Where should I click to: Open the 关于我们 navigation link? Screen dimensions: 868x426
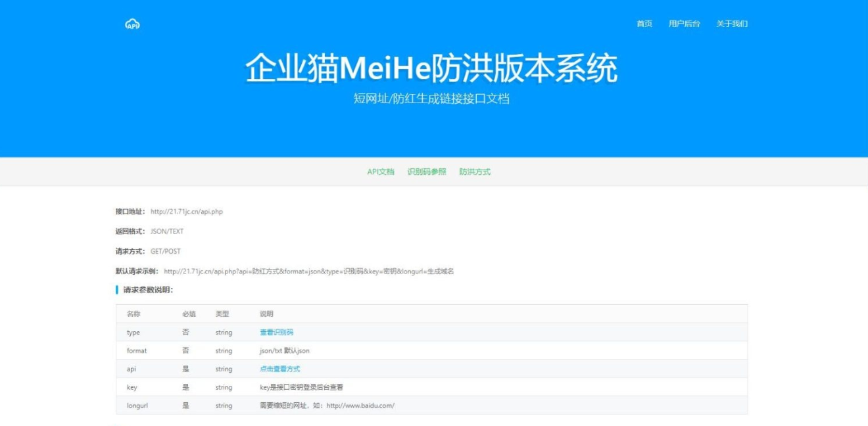coord(732,24)
